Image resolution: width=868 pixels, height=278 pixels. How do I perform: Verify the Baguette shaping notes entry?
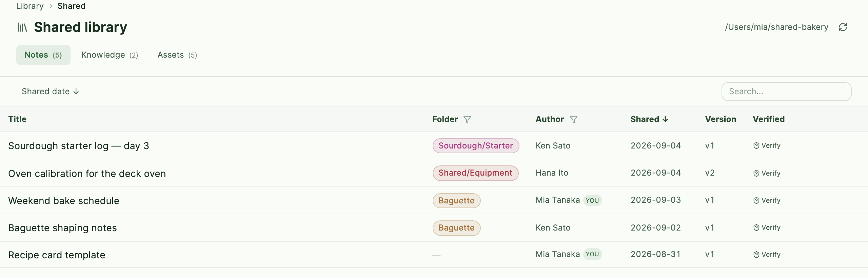tap(767, 227)
